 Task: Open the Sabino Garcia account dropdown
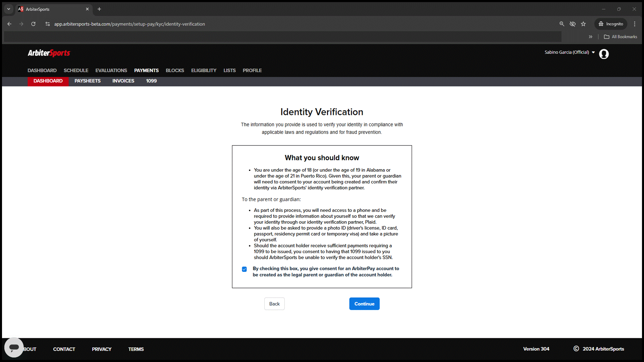click(569, 52)
